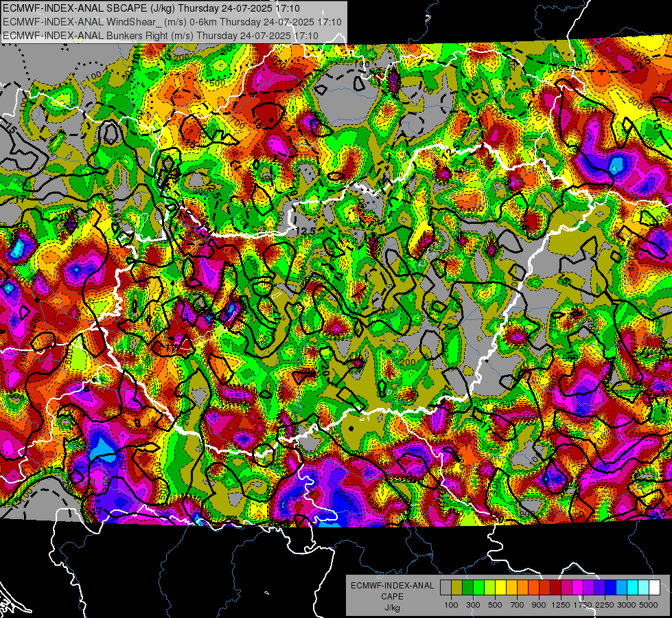Click the WindShear_ 0-6km title line
Viewport: 672px width, 618px height.
point(172,22)
